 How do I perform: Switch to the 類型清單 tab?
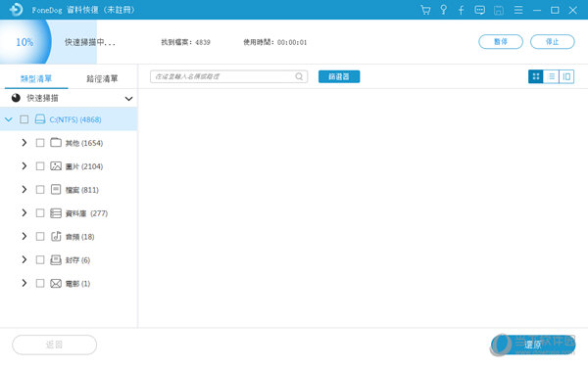36,78
